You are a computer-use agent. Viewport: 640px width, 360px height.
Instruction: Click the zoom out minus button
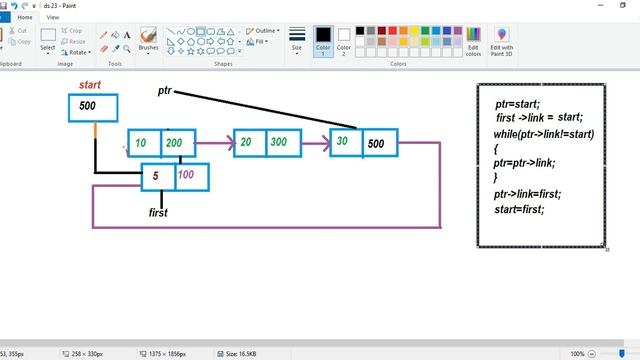pos(592,354)
